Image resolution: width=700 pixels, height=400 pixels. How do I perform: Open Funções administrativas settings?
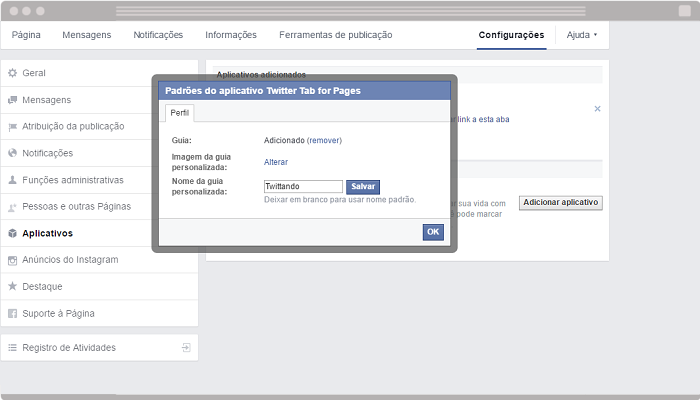[x=99, y=180]
